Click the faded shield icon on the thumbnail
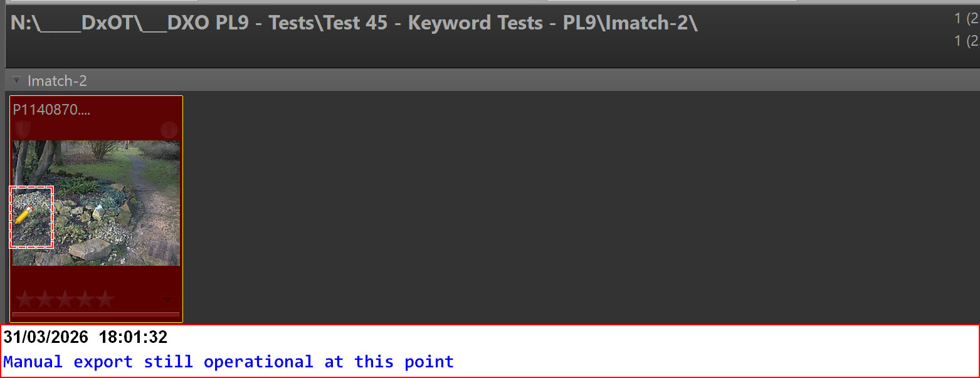Viewport: 980px width, 378px height. pyautogui.click(x=22, y=130)
